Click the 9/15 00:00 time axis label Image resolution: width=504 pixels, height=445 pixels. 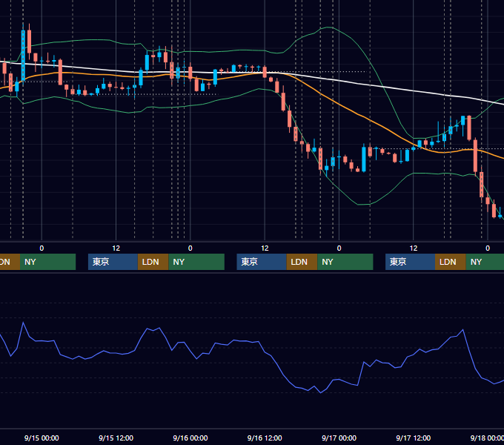point(42,438)
